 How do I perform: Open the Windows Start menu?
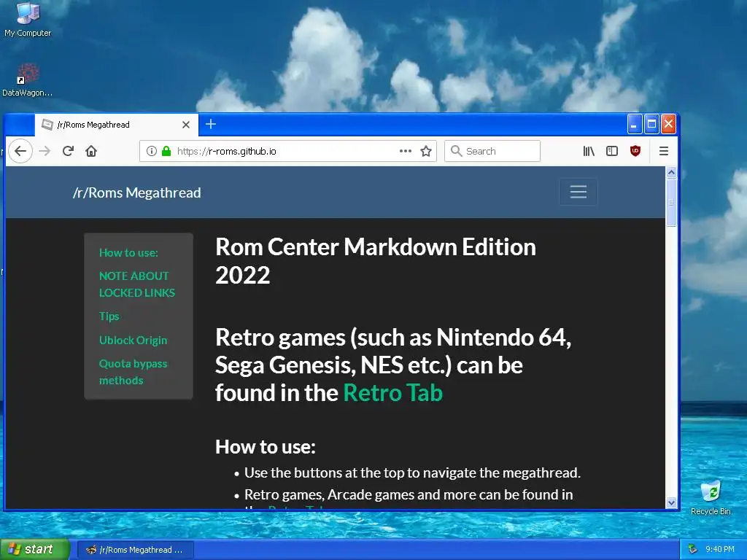click(x=35, y=549)
